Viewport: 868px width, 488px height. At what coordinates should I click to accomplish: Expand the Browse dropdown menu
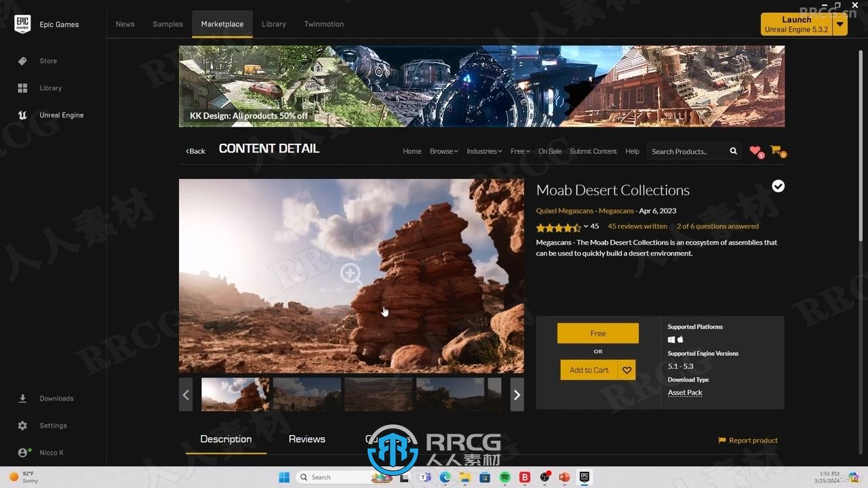(x=443, y=151)
